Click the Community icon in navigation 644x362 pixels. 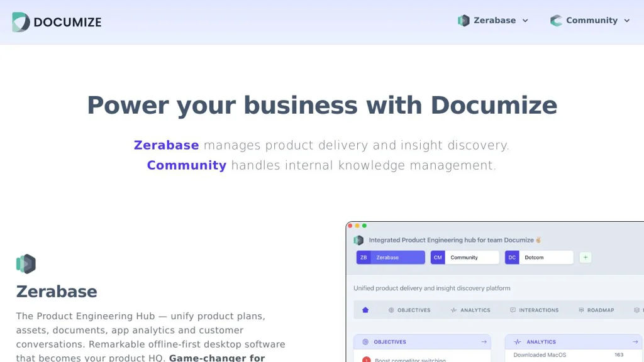(x=556, y=21)
